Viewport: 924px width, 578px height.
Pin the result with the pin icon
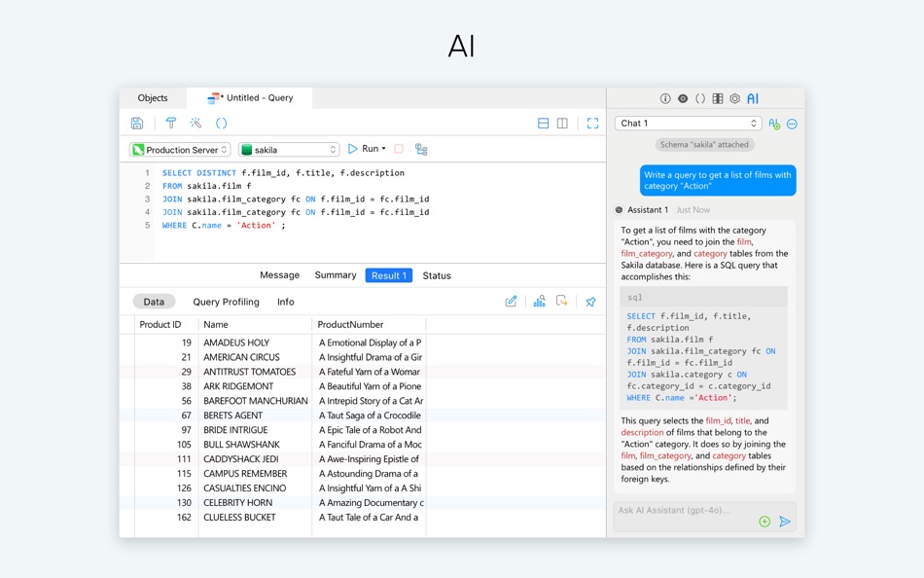(590, 302)
